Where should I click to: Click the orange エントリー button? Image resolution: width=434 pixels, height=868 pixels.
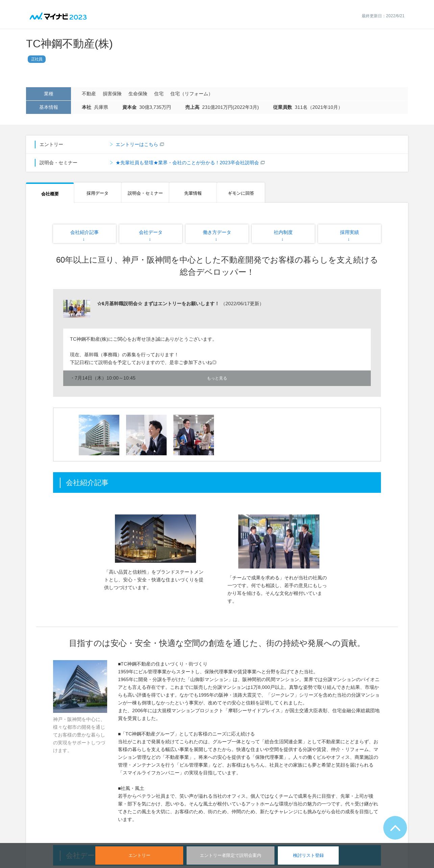(139, 855)
